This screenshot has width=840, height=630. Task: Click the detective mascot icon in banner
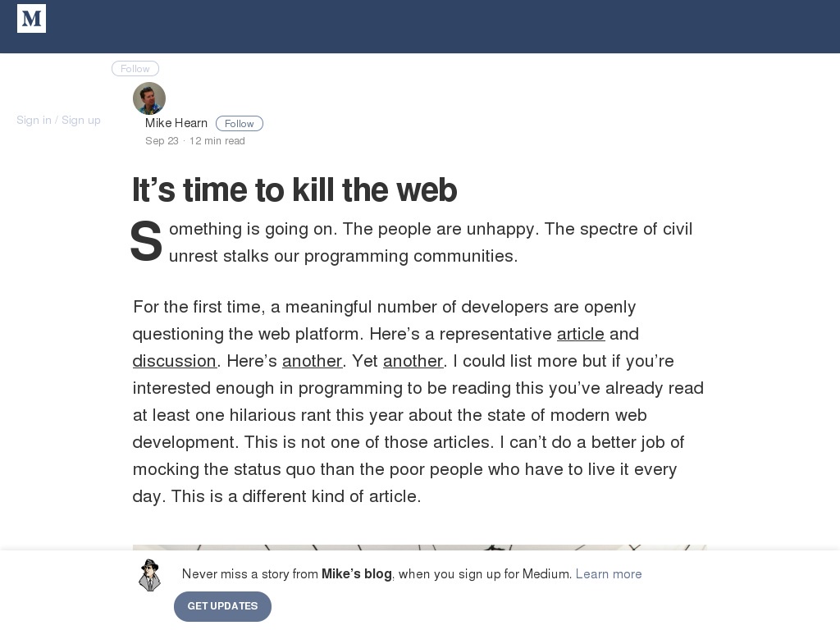tap(150, 575)
